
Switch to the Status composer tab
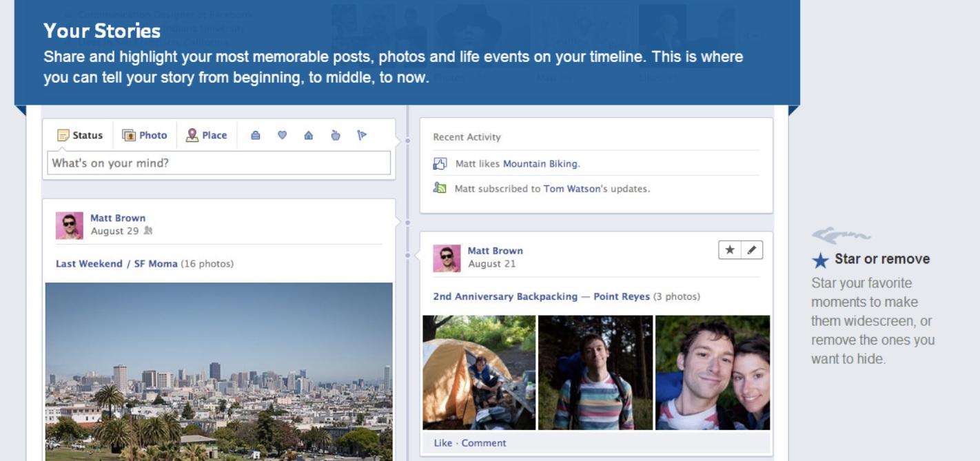point(80,136)
